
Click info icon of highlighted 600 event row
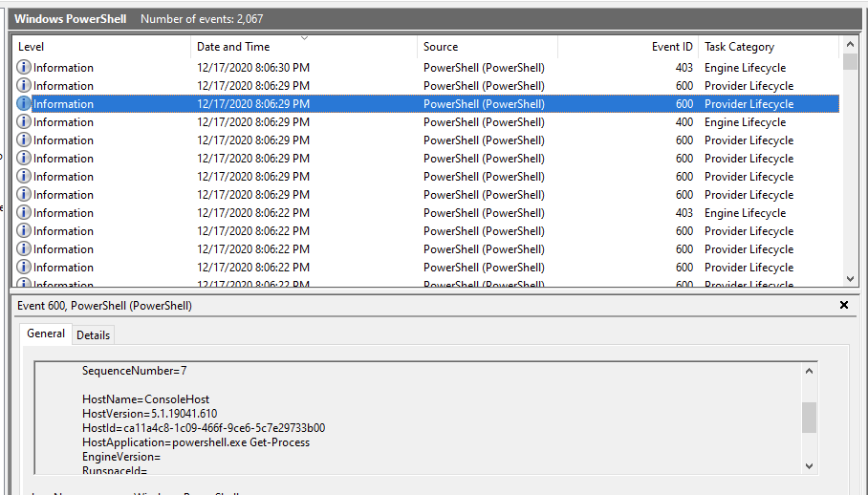pyautogui.click(x=23, y=104)
